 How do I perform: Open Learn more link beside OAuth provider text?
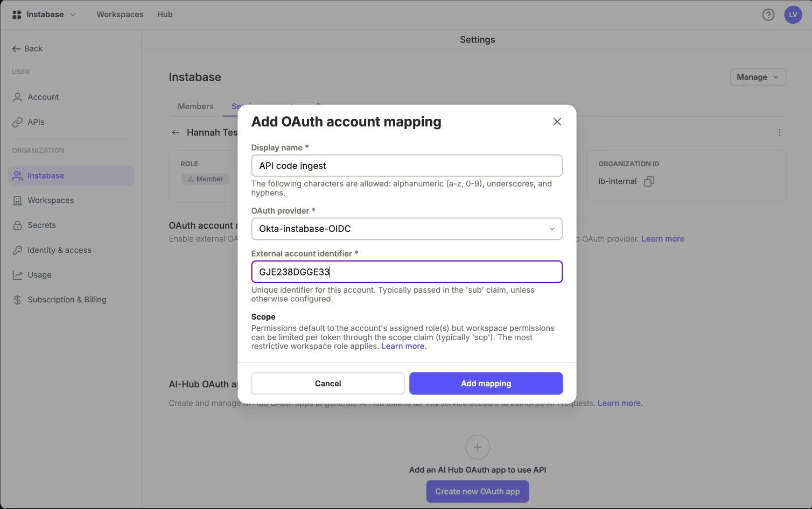click(x=663, y=239)
